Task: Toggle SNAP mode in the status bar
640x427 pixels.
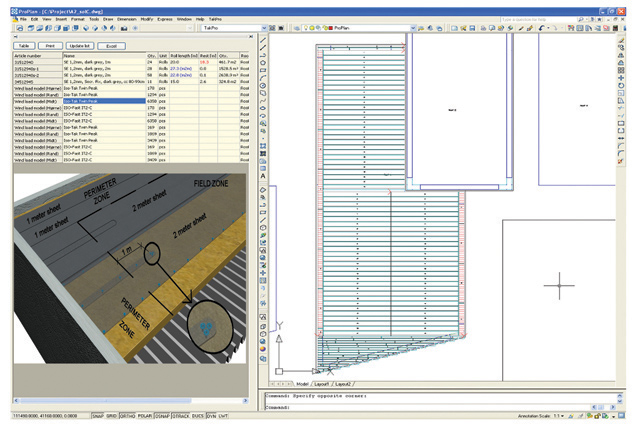Action: pos(98,416)
